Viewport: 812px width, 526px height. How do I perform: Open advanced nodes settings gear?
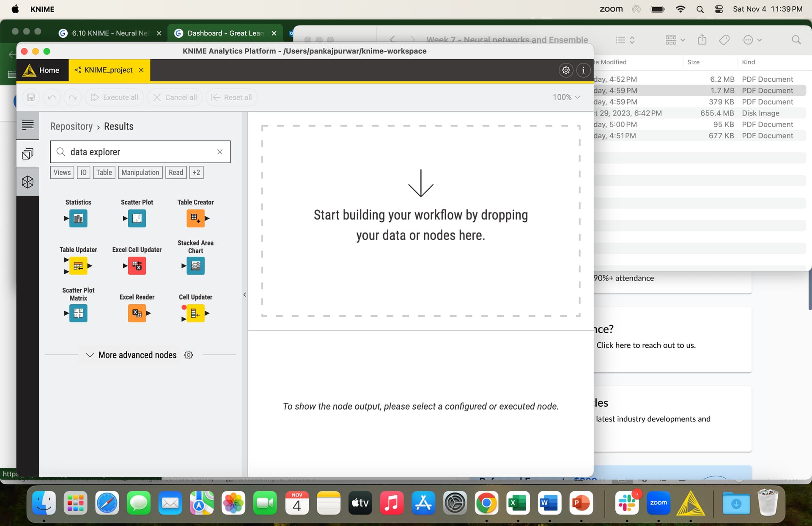point(189,355)
